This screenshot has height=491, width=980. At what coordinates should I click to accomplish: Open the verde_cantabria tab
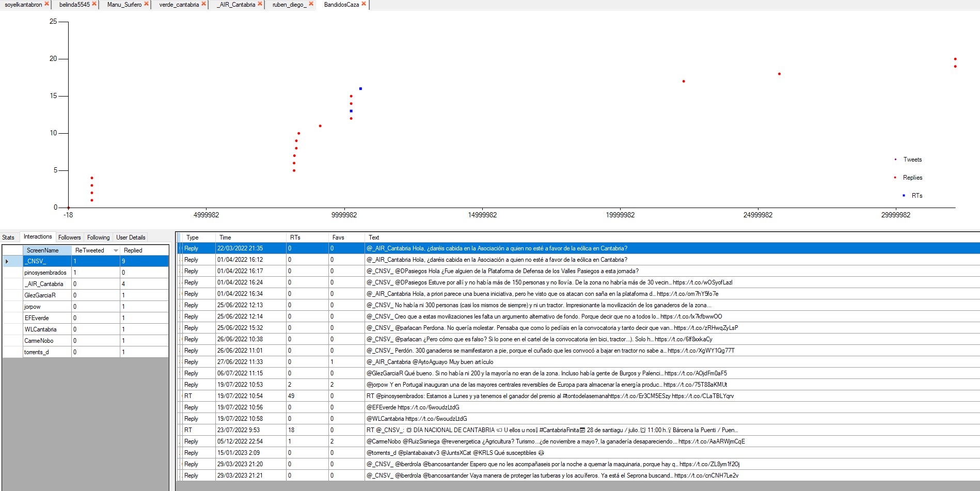click(179, 5)
